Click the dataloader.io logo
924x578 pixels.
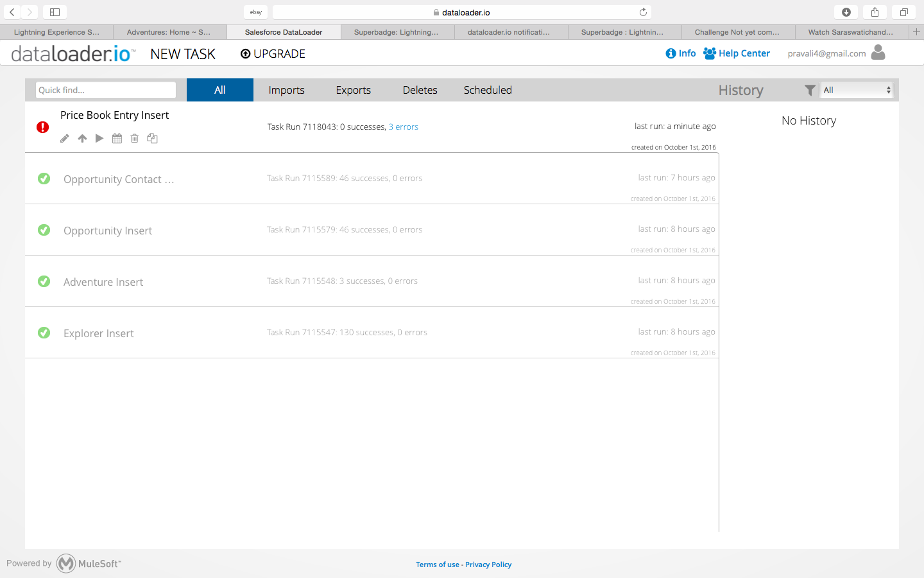pos(73,54)
